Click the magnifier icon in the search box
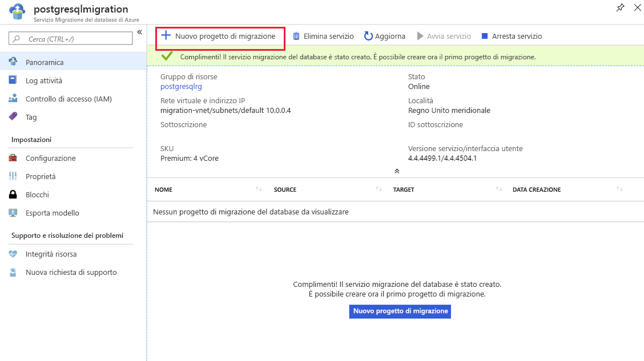This screenshot has height=361, width=644. pos(17,39)
